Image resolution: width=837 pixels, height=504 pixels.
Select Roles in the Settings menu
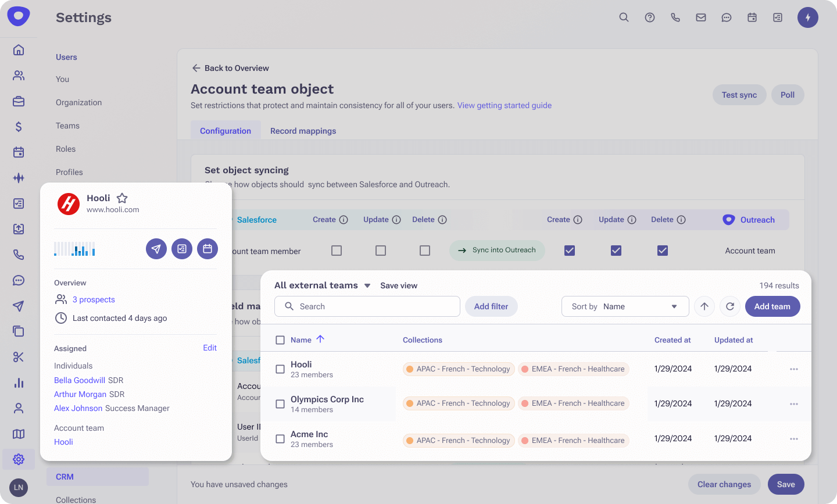coord(66,149)
